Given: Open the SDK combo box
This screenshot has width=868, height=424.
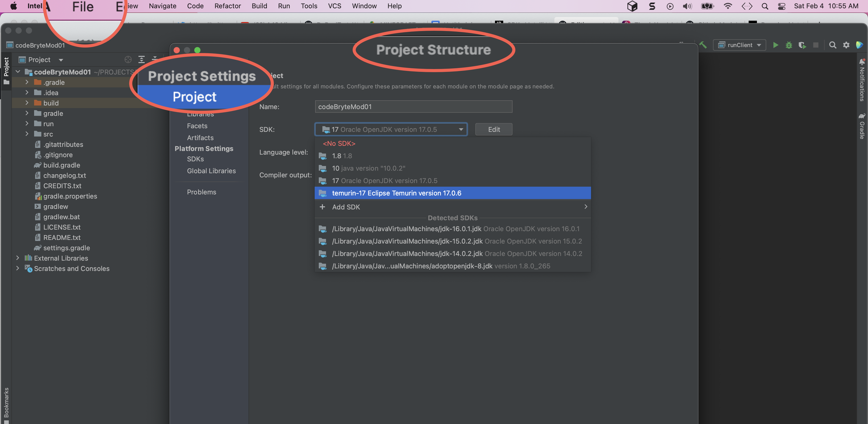Looking at the screenshot, I should click(x=391, y=130).
